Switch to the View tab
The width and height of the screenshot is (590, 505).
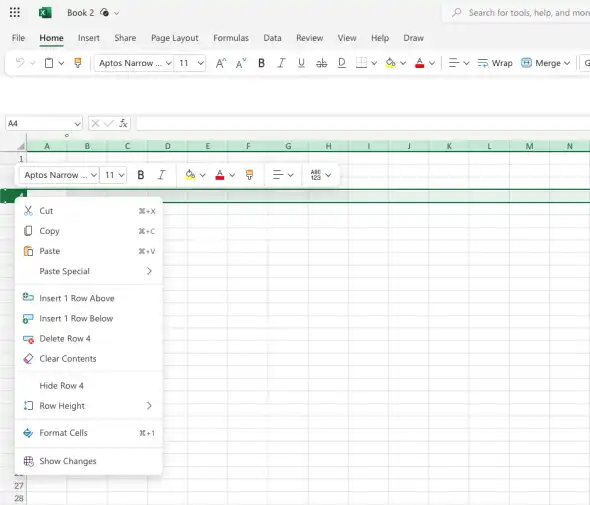point(347,38)
